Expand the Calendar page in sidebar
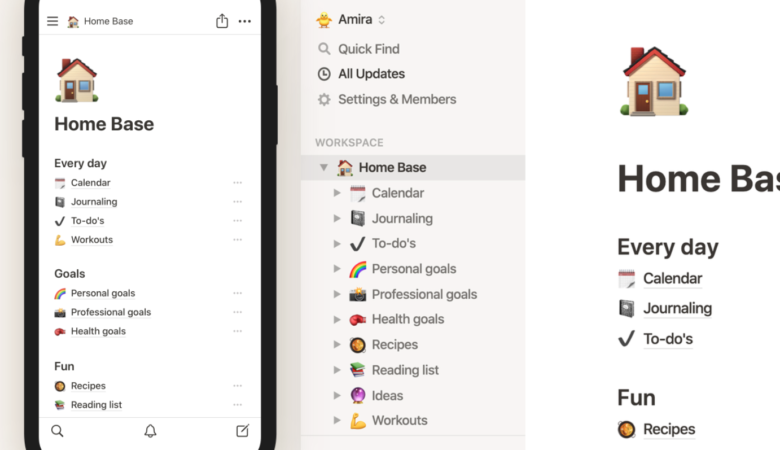 (x=337, y=193)
